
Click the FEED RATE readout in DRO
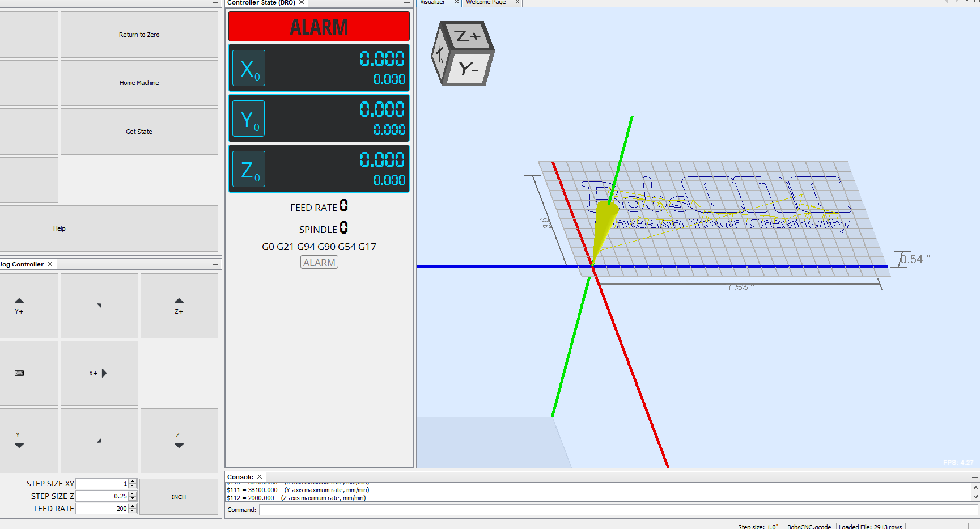pyautogui.click(x=319, y=206)
